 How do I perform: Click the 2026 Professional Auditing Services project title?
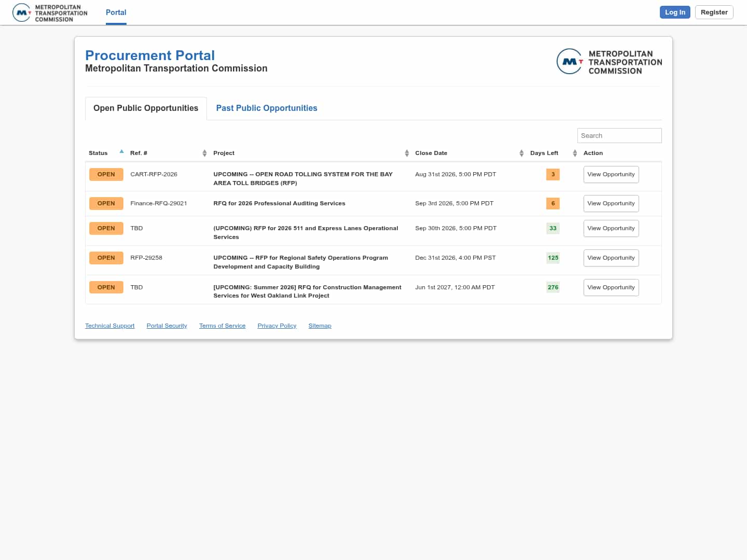[x=280, y=204]
